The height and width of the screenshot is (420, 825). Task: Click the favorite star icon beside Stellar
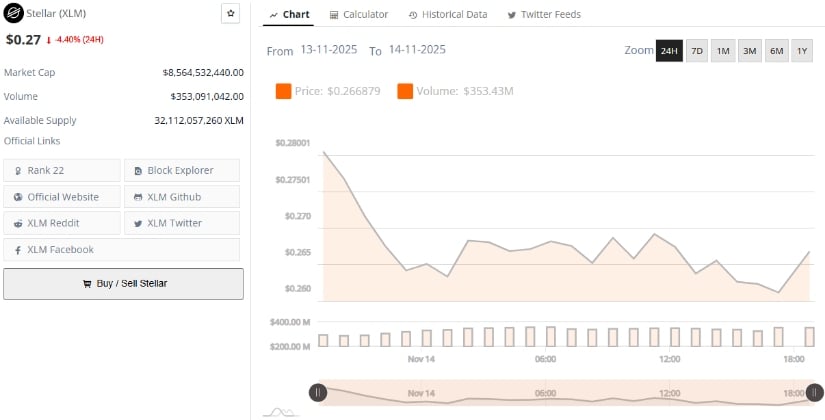(x=230, y=14)
